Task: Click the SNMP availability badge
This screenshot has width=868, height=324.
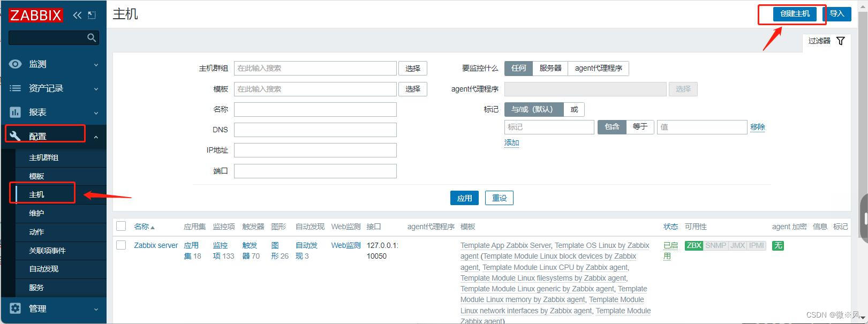Action: 715,245
